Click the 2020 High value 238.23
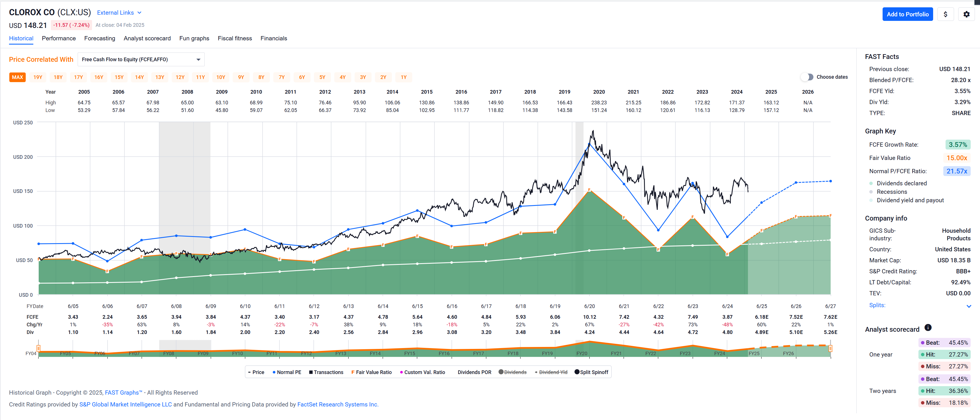 599,103
